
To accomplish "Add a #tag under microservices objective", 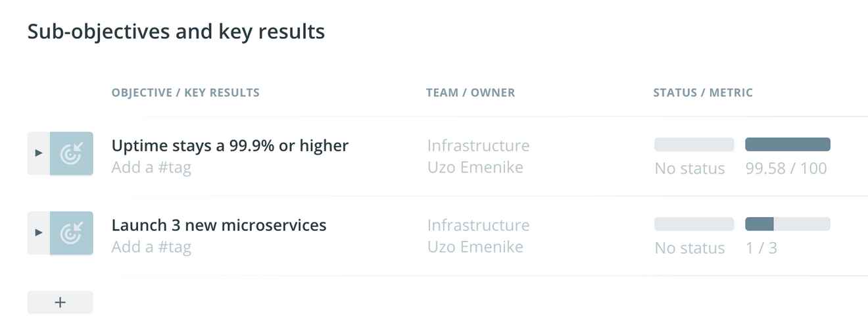I will tap(151, 247).
